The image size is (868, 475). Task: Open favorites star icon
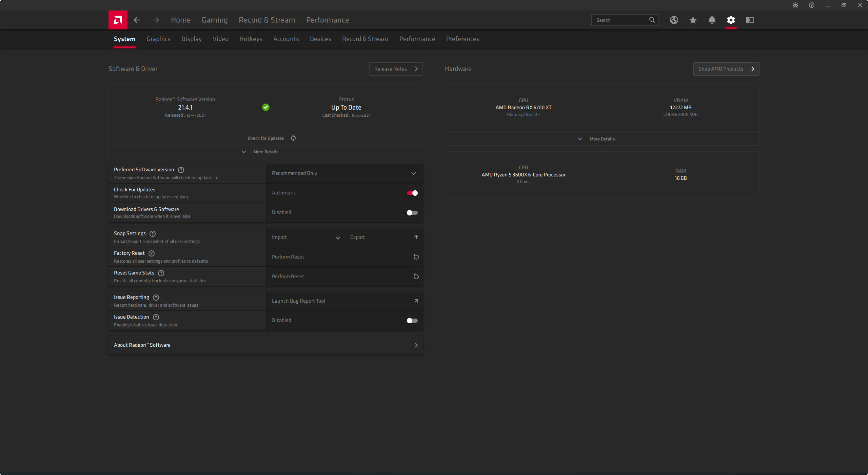click(x=693, y=20)
